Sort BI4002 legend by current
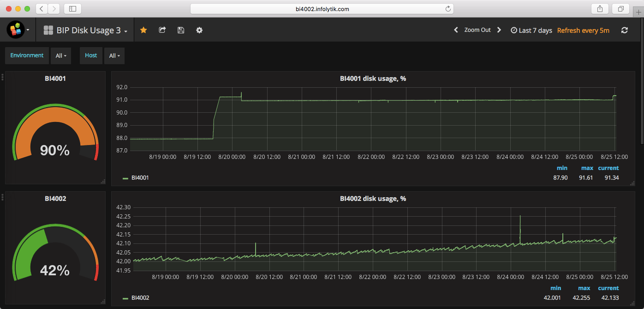Image resolution: width=644 pixels, height=309 pixels. [608, 288]
